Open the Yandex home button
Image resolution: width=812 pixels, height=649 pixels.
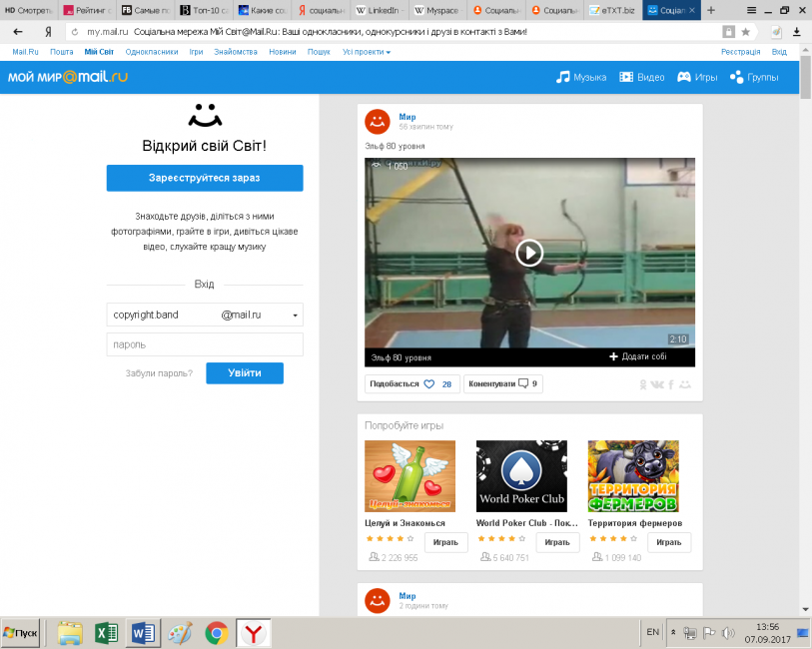(x=48, y=32)
